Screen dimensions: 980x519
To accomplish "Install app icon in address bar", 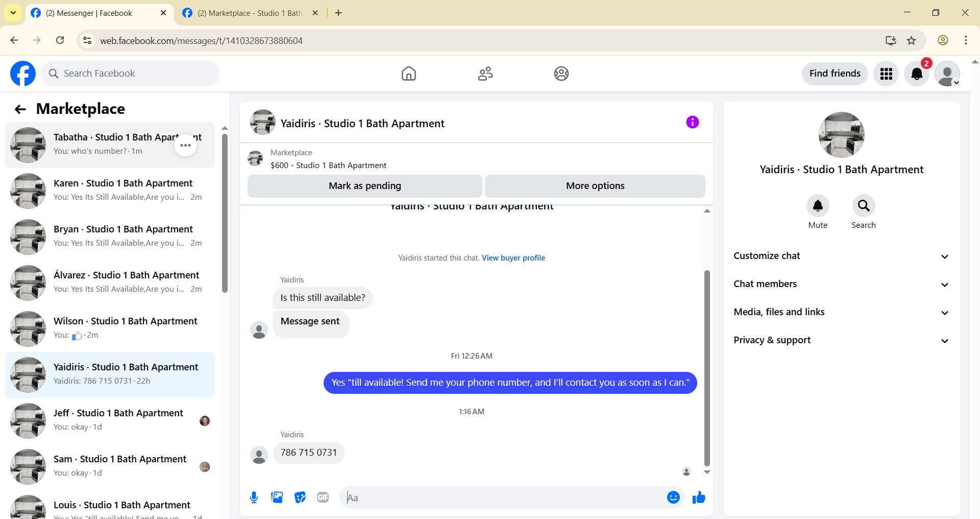I will (x=891, y=40).
